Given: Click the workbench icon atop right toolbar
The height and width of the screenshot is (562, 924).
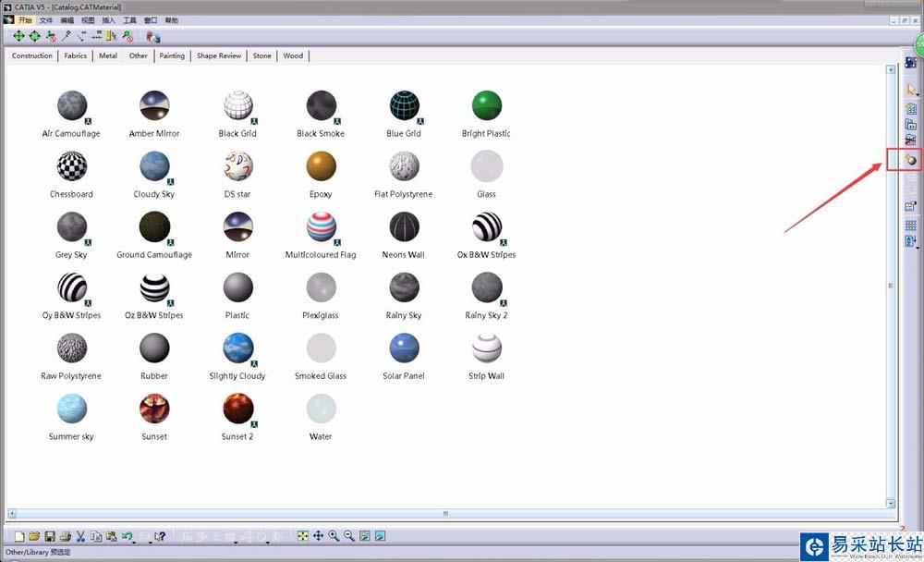Looking at the screenshot, I should [911, 62].
